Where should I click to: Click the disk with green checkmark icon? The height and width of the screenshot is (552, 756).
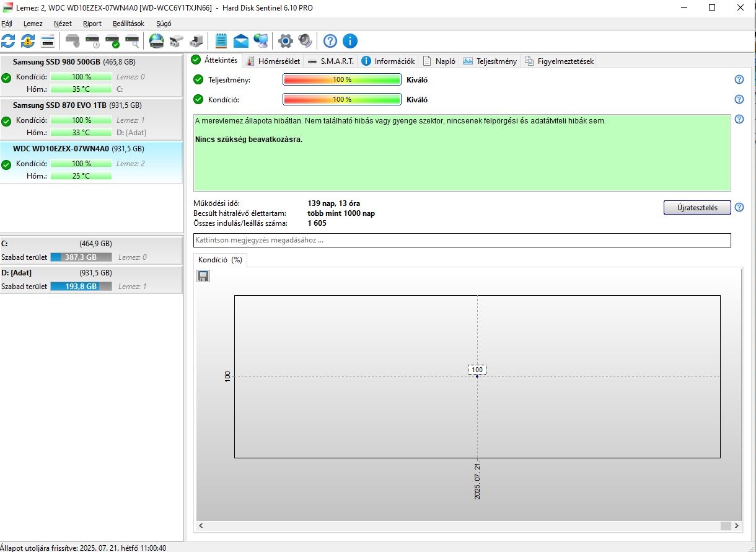pos(112,42)
